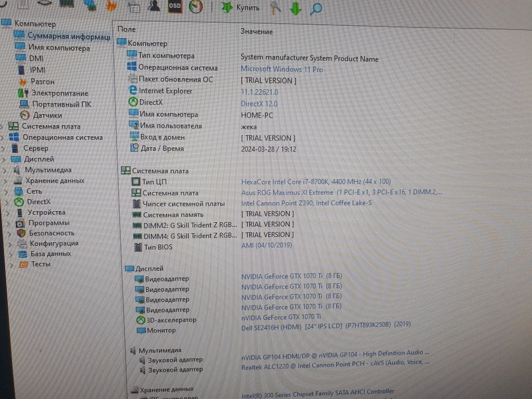Click the flame toolbar icon
This screenshot has width=532, height=399.
pyautogui.click(x=111, y=5)
